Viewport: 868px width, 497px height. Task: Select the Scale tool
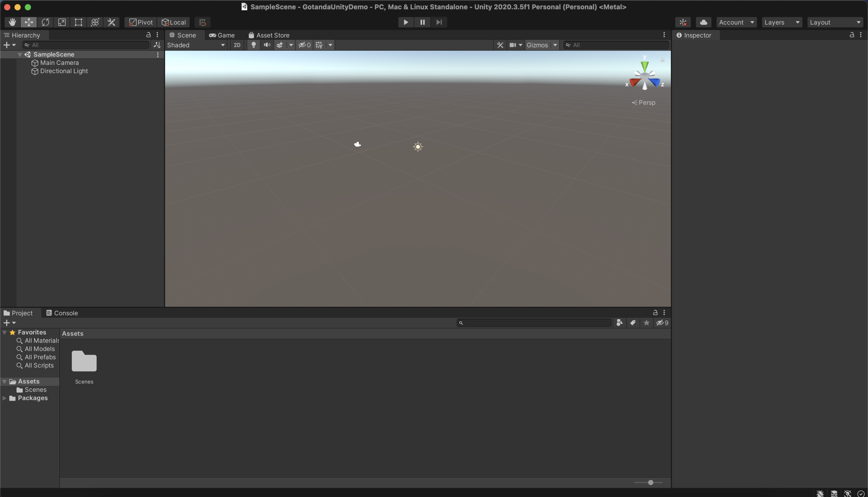pyautogui.click(x=62, y=22)
